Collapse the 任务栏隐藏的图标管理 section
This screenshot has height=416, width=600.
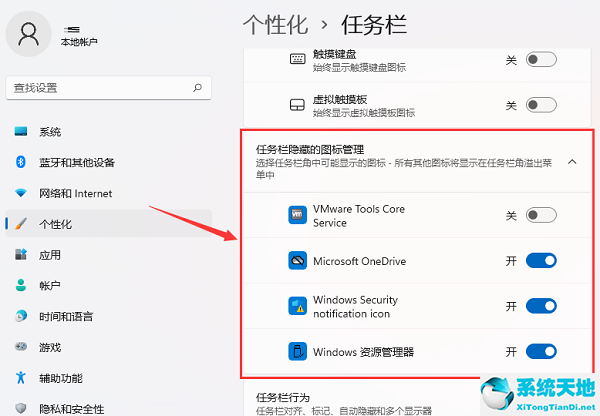click(x=571, y=161)
